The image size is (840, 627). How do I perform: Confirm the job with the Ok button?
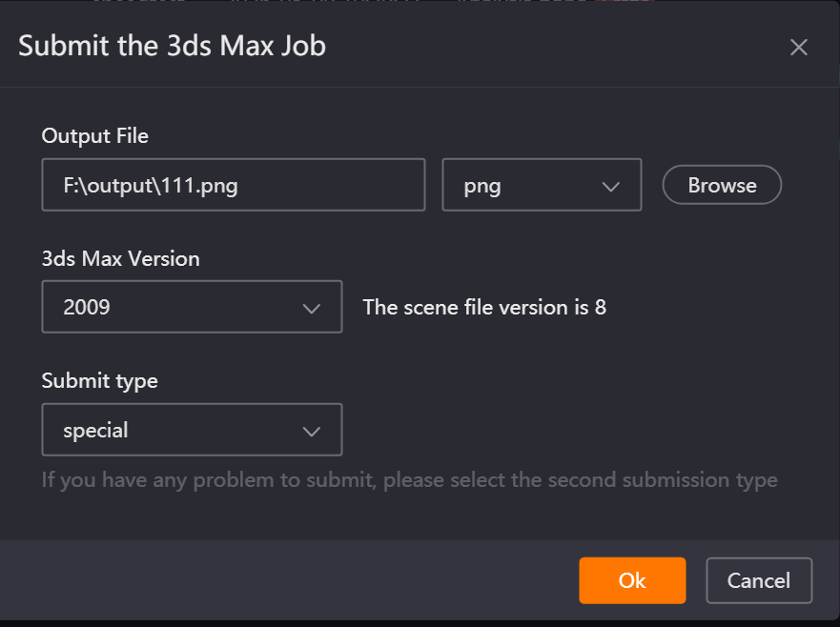click(x=632, y=580)
